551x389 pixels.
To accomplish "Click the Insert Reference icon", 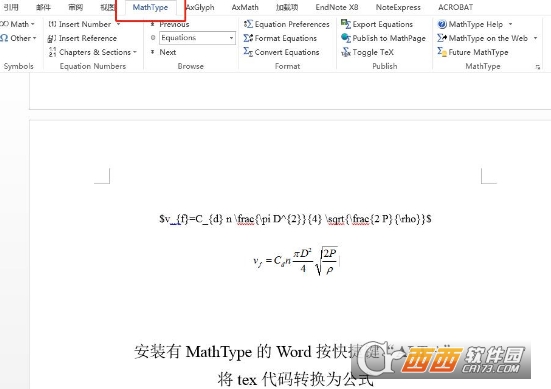I will [52, 38].
